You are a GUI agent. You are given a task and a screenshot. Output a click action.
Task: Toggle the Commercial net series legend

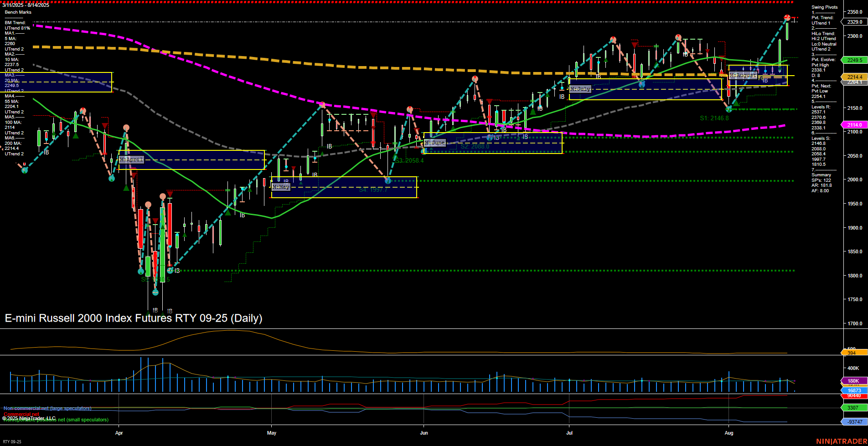tap(22, 414)
